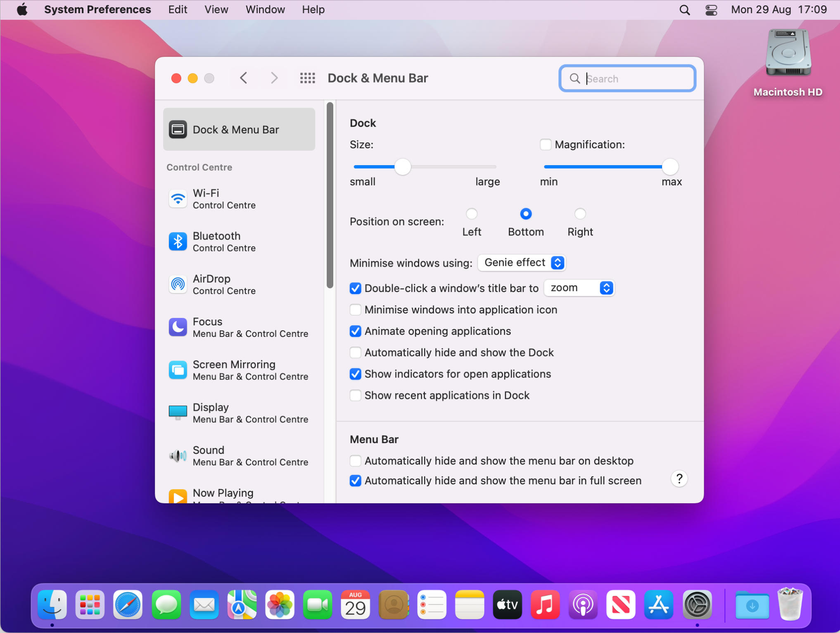Select Left dock position radio button
This screenshot has width=840, height=633.
[x=472, y=214]
